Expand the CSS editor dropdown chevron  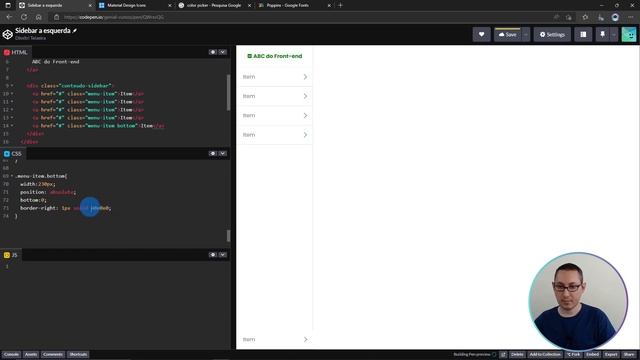[222, 153]
